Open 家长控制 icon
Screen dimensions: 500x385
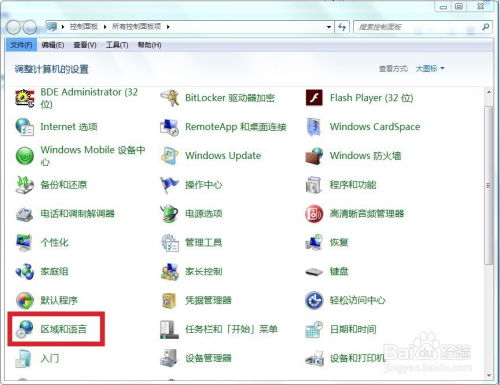tap(169, 271)
